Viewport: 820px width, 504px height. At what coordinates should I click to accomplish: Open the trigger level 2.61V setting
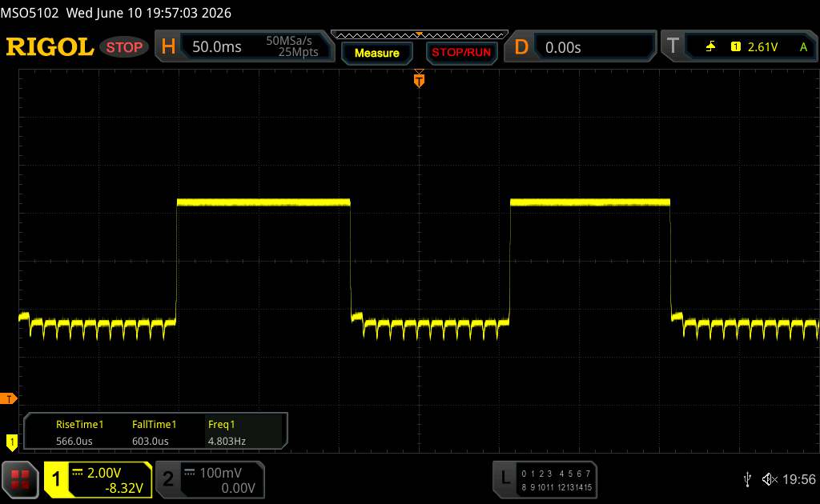coord(762,47)
